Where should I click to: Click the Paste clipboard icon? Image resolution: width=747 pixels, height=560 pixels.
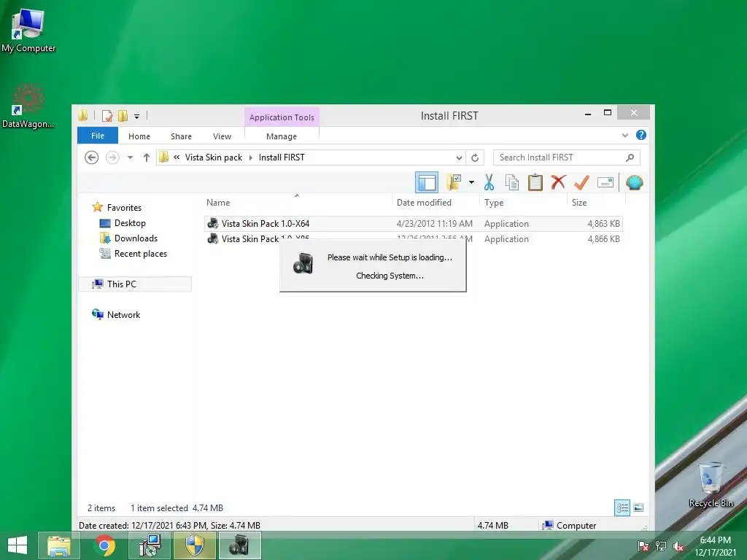click(535, 182)
